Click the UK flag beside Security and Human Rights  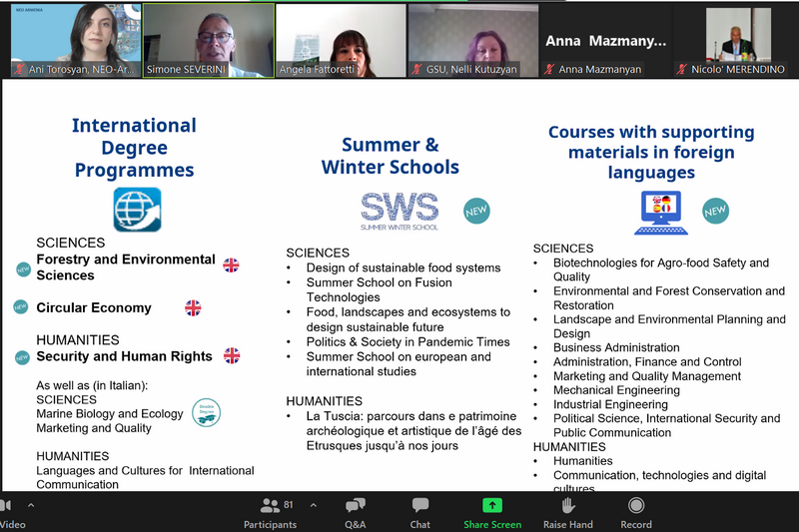pyautogui.click(x=232, y=355)
